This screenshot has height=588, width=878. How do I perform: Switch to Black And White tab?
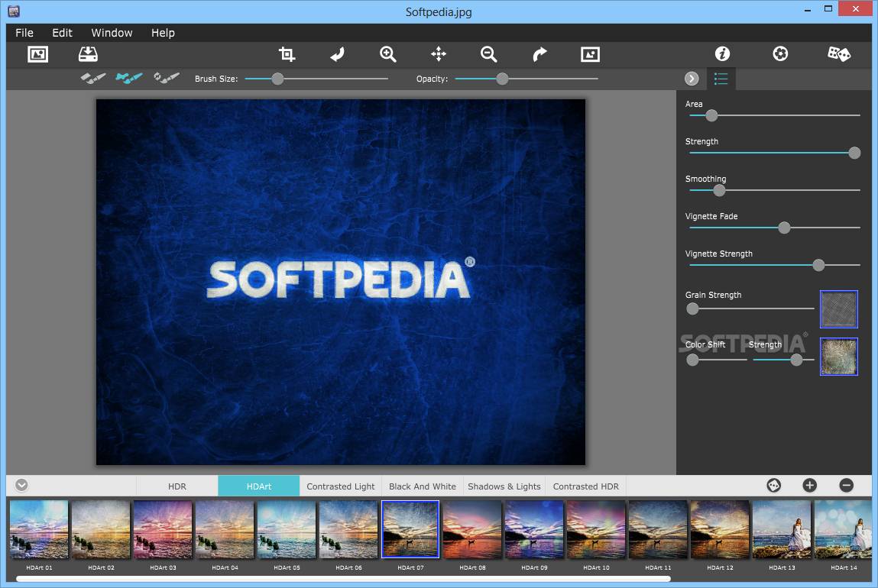423,486
